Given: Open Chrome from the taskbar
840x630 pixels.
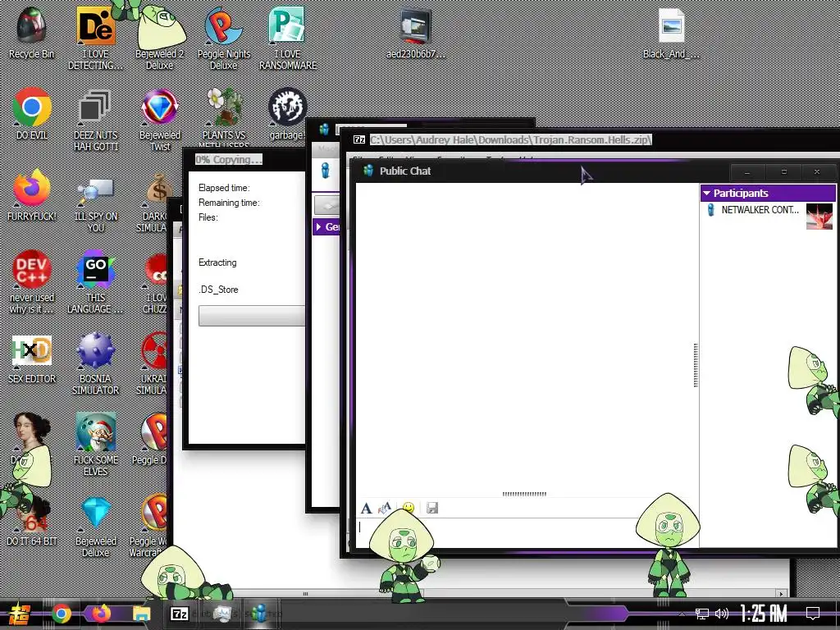Looking at the screenshot, I should point(61,614).
